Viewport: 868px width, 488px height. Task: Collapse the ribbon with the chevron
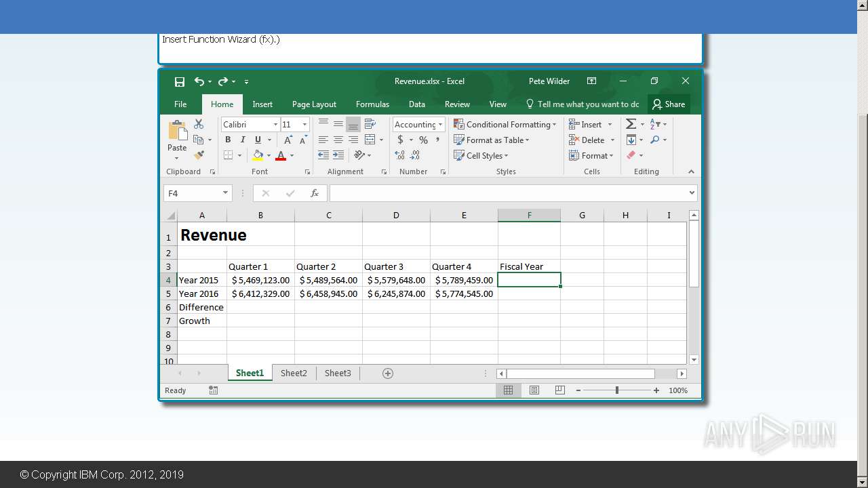coord(691,171)
